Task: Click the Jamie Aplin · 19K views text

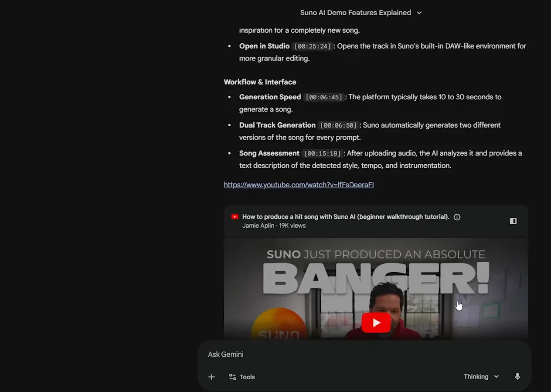Action: 274,226
